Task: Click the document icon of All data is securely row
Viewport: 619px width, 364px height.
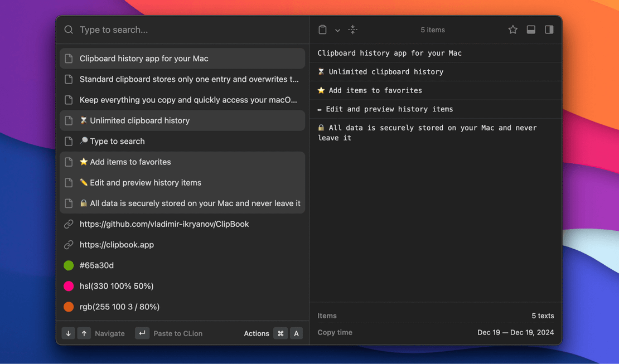Action: [69, 203]
